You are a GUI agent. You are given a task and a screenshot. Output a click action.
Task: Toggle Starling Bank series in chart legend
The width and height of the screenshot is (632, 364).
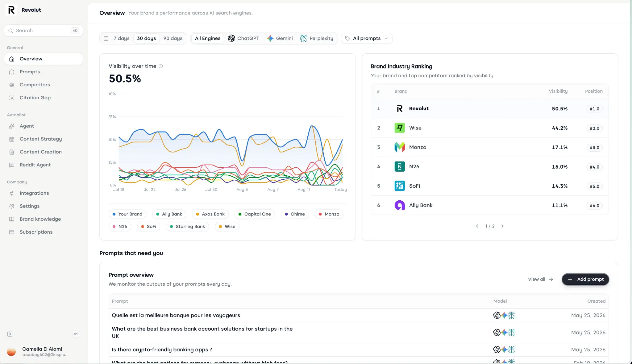click(188, 227)
